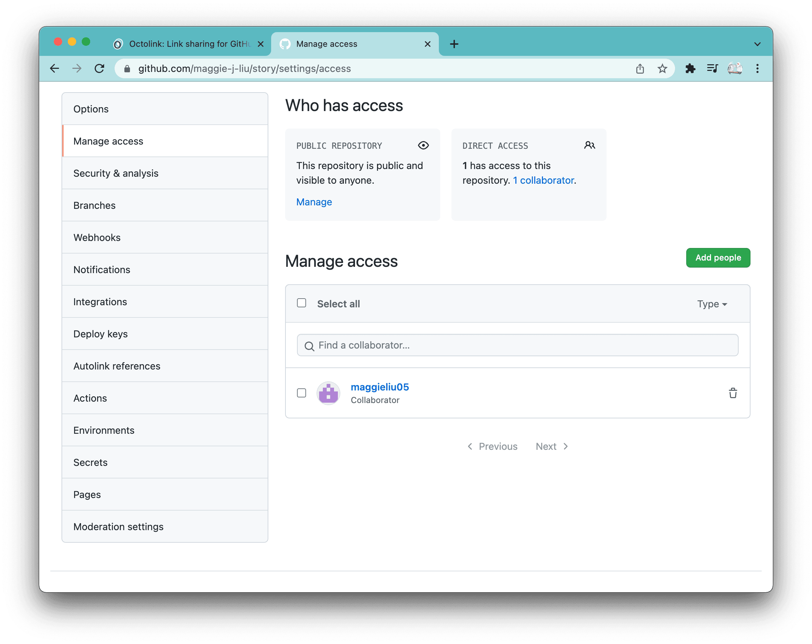This screenshot has height=644, width=812.
Task: Remove maggieliu05 with the trash icon
Action: 733,393
